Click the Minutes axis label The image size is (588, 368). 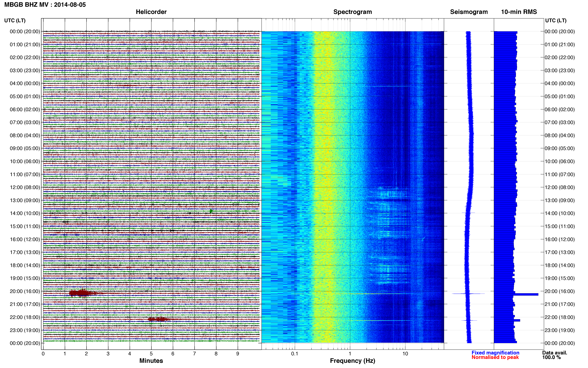(x=151, y=361)
